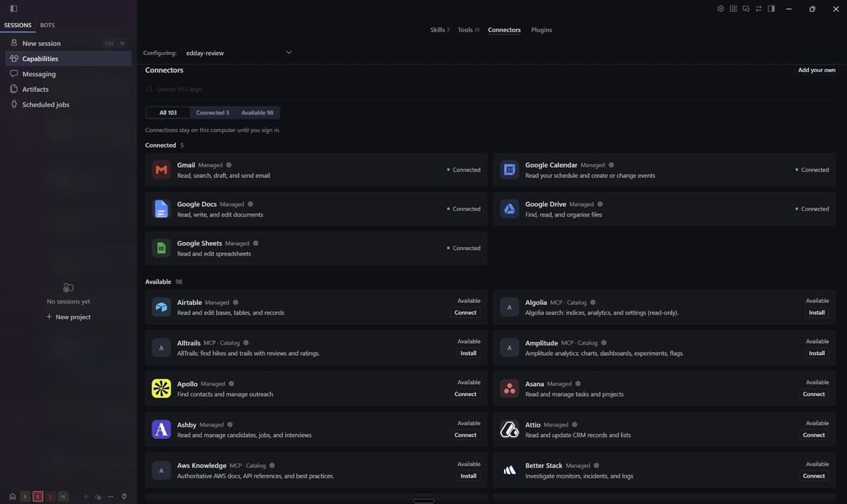Click the Google Sheets app icon
This screenshot has height=504, width=847.
click(162, 248)
